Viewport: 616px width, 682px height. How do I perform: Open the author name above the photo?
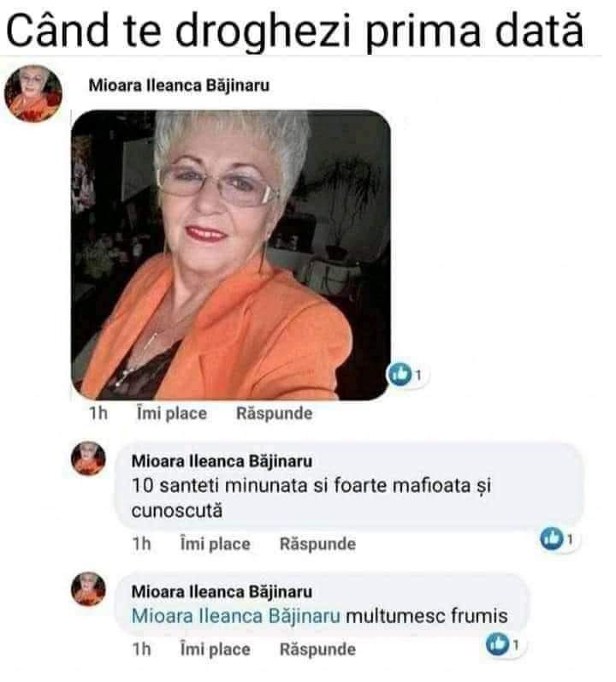179,86
